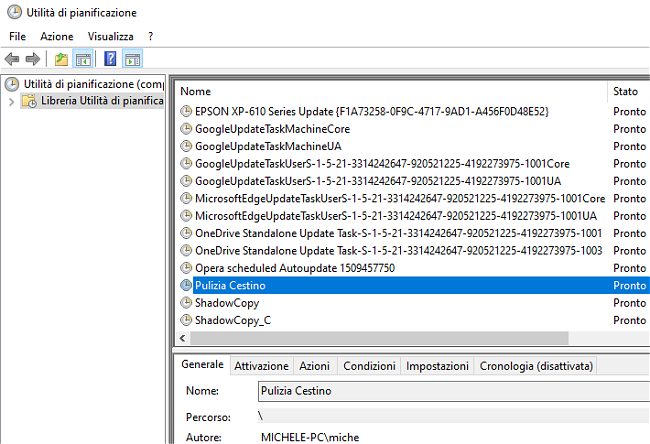Screen dimensions: 650x444
Task: Click Pronto status of Pulizia Cestino row
Action: click(x=629, y=285)
